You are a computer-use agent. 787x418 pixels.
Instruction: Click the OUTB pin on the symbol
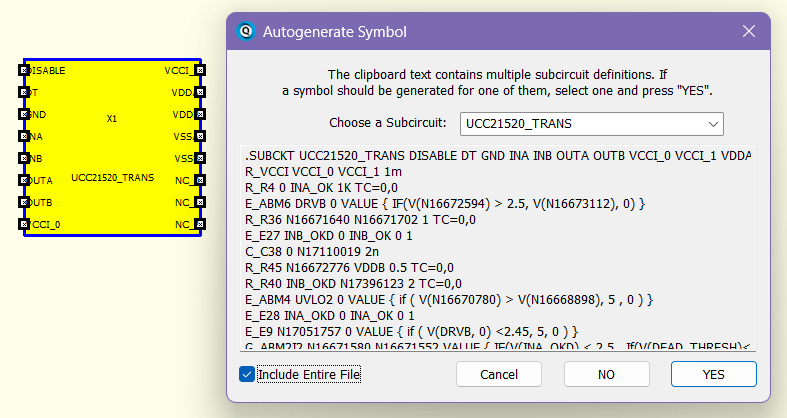[24, 202]
